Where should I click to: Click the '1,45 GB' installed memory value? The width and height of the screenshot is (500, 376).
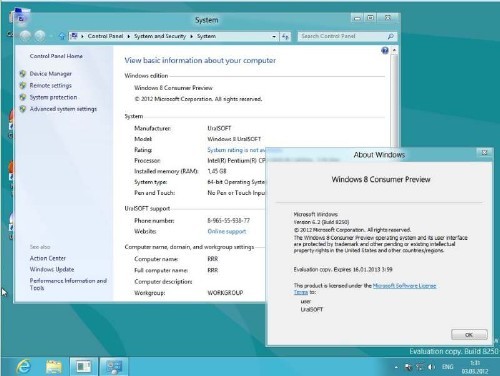point(217,171)
